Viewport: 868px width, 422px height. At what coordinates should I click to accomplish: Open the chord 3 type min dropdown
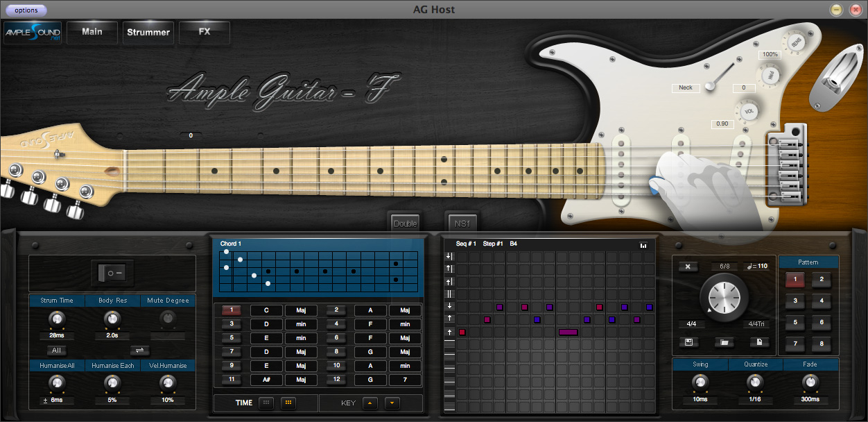(x=301, y=324)
